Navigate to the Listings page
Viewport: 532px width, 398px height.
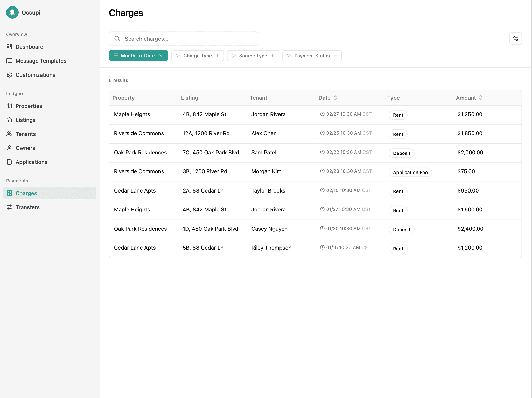25,120
